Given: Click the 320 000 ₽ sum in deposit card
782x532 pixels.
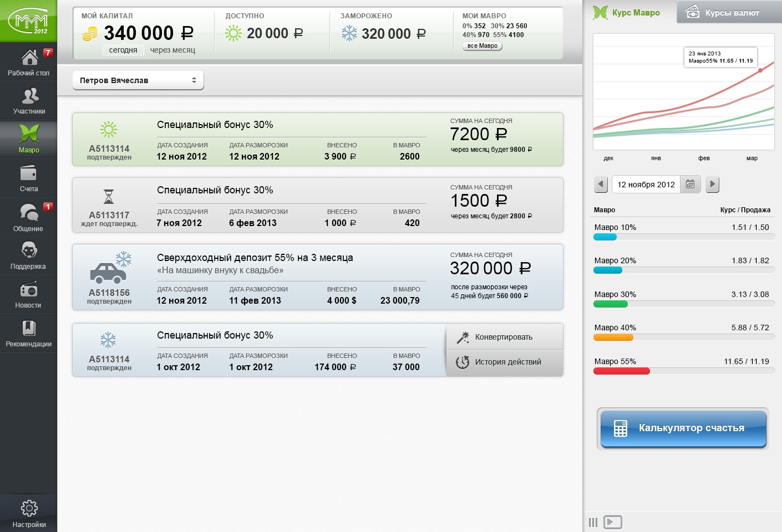Looking at the screenshot, I should click(491, 268).
